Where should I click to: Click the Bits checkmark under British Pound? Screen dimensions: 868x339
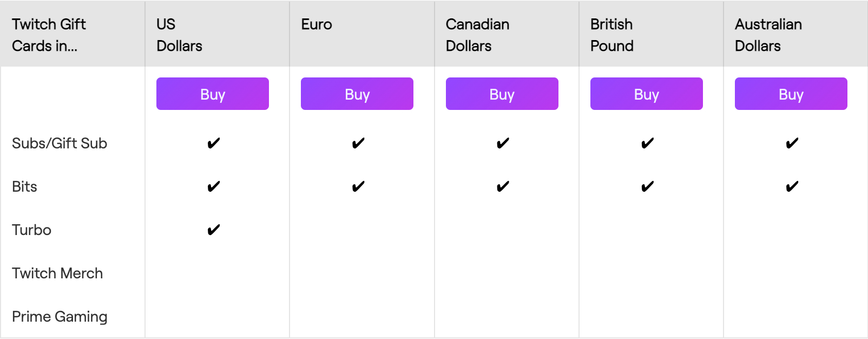[648, 187]
